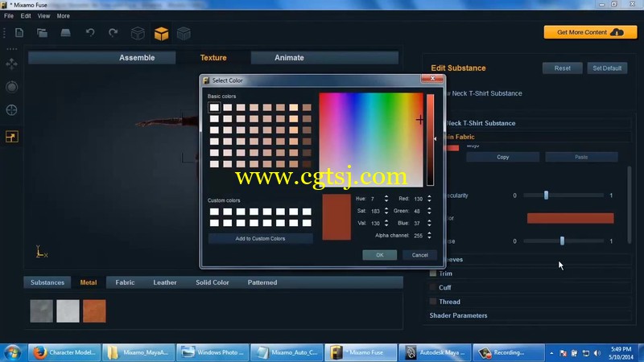Image resolution: width=644 pixels, height=362 pixels.
Task: Undo the last action
Action: pos(90,33)
